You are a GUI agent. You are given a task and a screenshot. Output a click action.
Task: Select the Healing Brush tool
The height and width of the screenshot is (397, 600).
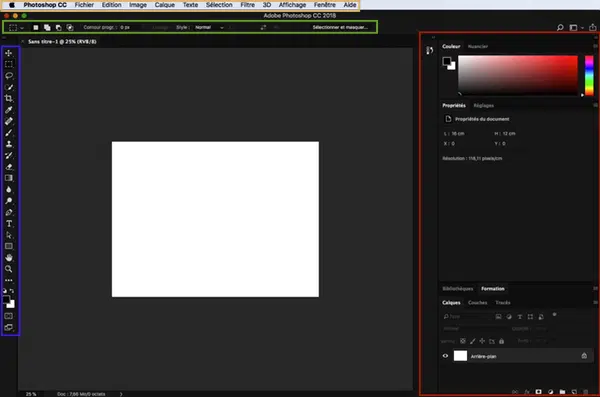click(x=8, y=121)
